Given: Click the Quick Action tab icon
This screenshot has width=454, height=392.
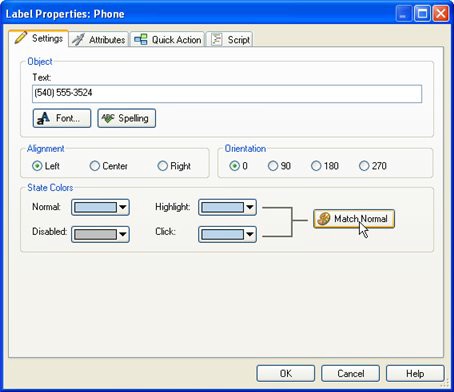Looking at the screenshot, I should (141, 40).
